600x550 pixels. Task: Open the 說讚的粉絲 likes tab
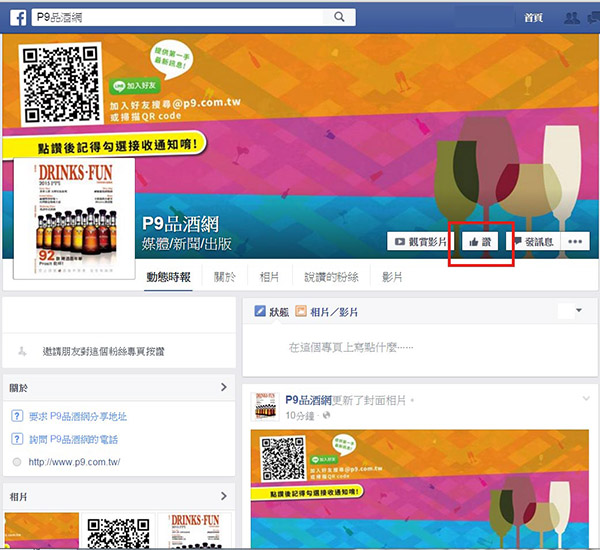point(331,277)
